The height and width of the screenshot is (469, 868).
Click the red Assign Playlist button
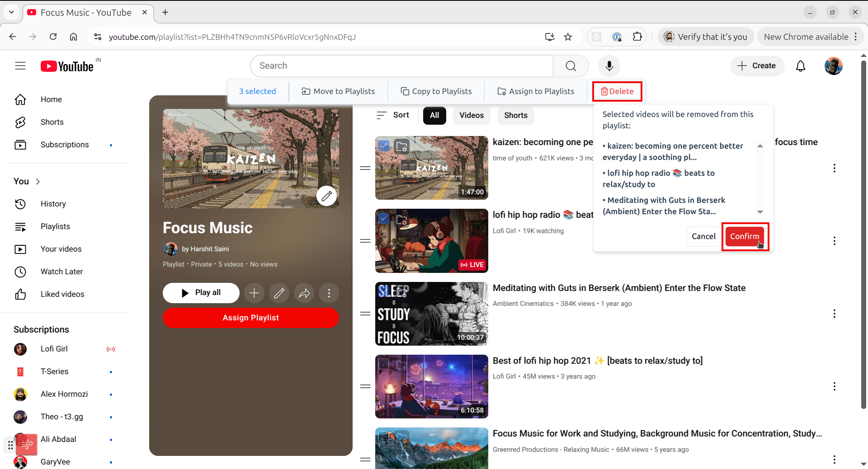pyautogui.click(x=250, y=318)
